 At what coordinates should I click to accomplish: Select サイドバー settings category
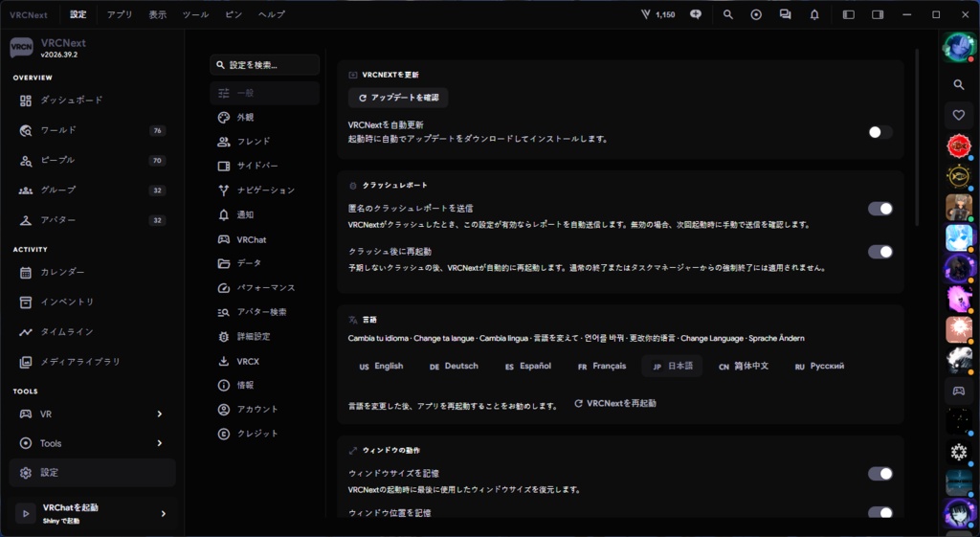(264, 166)
